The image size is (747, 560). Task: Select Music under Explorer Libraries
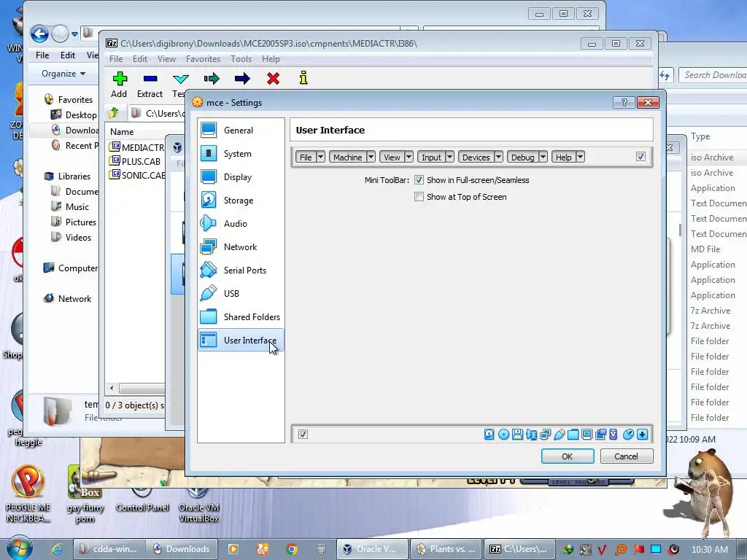[70, 206]
